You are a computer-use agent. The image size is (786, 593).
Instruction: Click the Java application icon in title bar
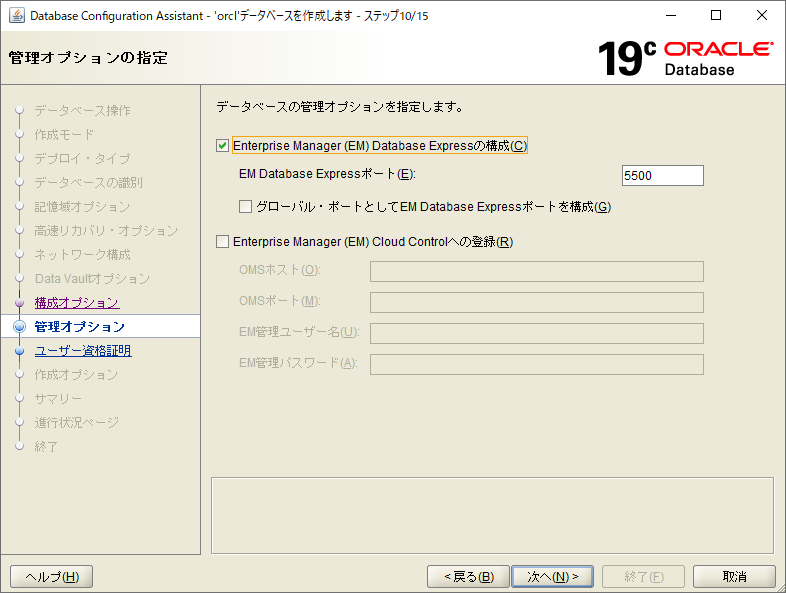coord(17,16)
